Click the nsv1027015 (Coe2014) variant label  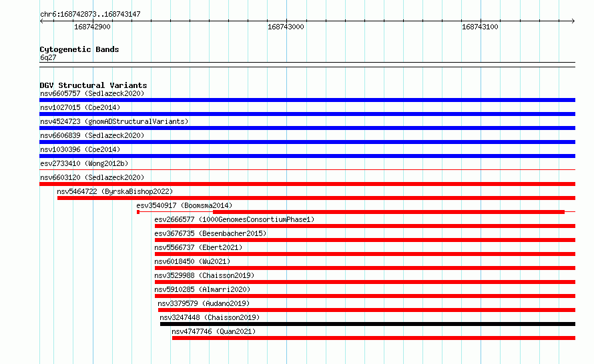tap(80, 107)
